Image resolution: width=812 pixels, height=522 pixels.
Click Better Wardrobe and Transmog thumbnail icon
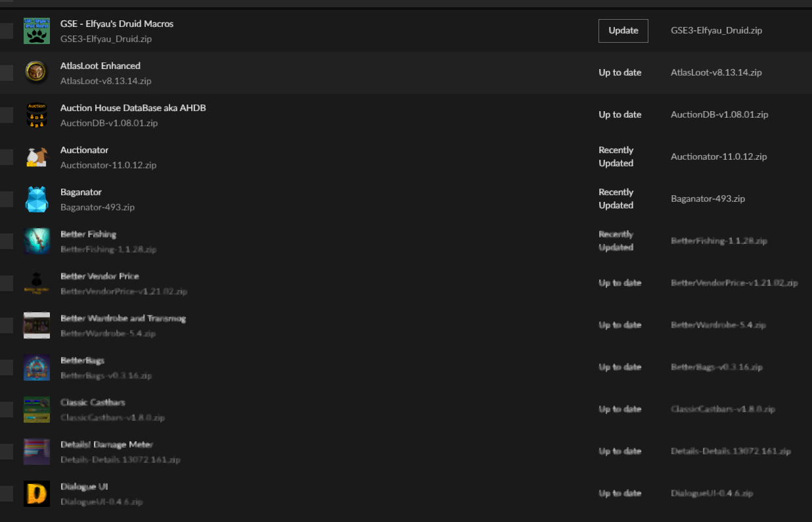pyautogui.click(x=37, y=325)
